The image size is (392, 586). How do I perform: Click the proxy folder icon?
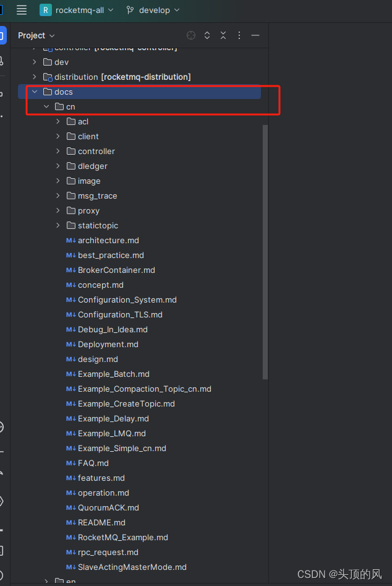click(x=71, y=211)
